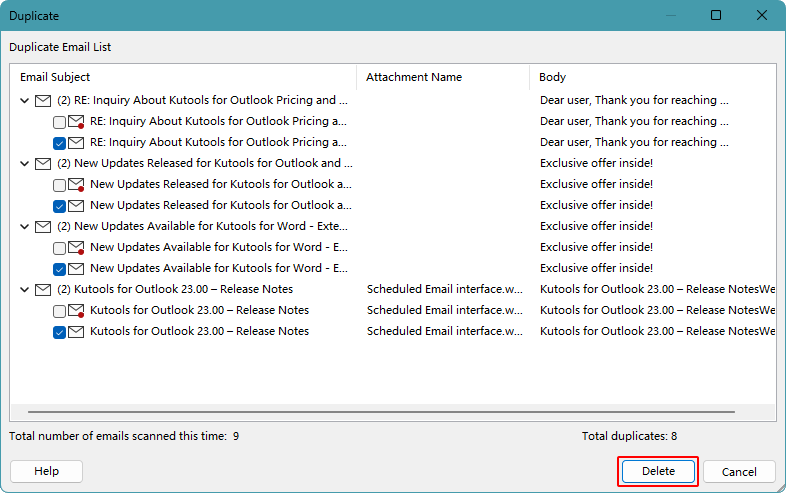This screenshot has width=786, height=493.
Task: Click red-dot envelope icon of unchecked New Updates Released email
Action: (x=76, y=185)
